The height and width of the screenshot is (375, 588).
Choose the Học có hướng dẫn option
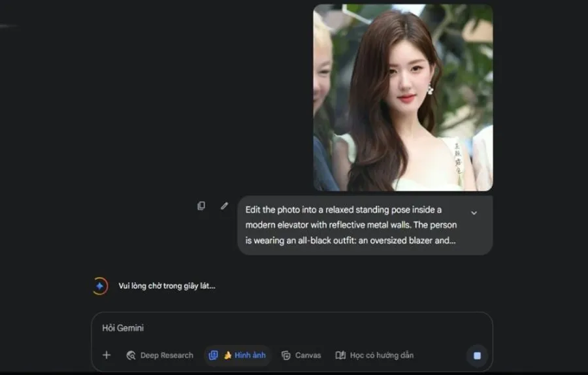tap(374, 355)
